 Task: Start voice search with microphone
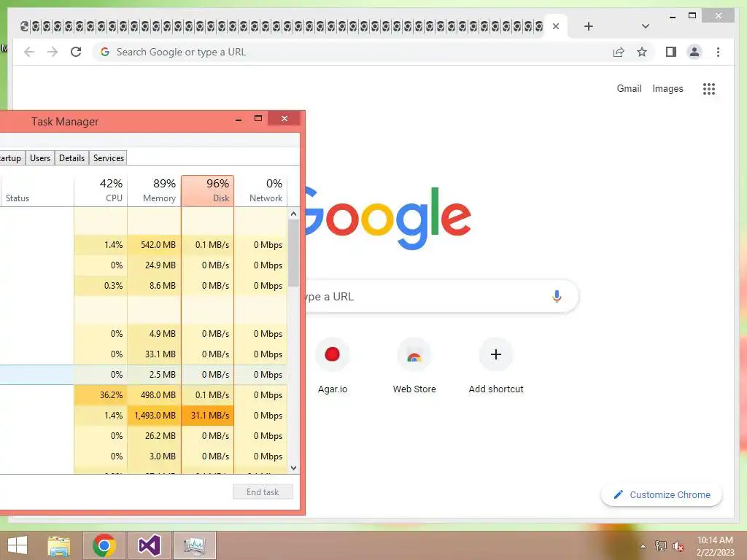[x=557, y=296]
